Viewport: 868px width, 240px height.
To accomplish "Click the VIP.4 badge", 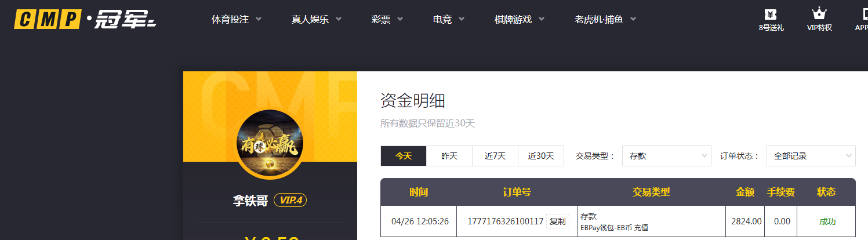I will click(x=290, y=201).
